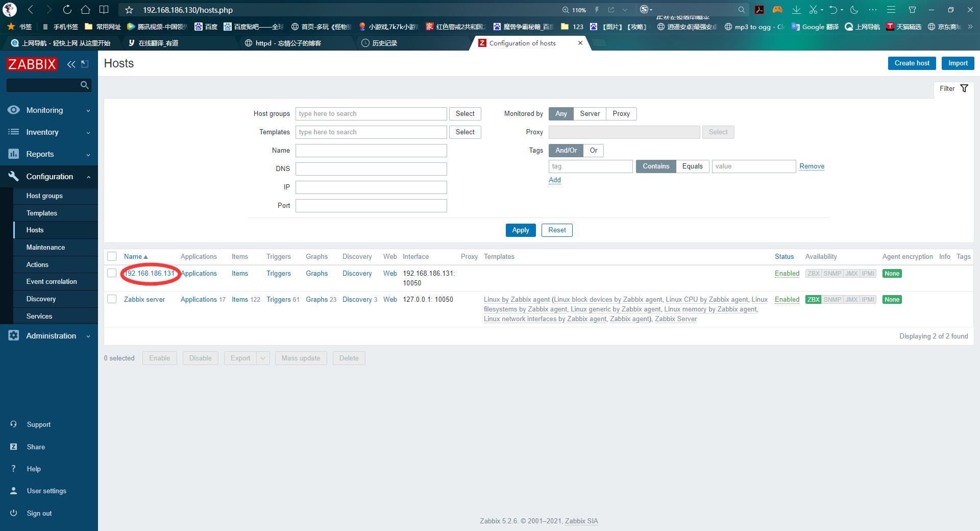The image size is (980, 531).
Task: Select 'And/Or' tags mode
Action: [566, 151]
